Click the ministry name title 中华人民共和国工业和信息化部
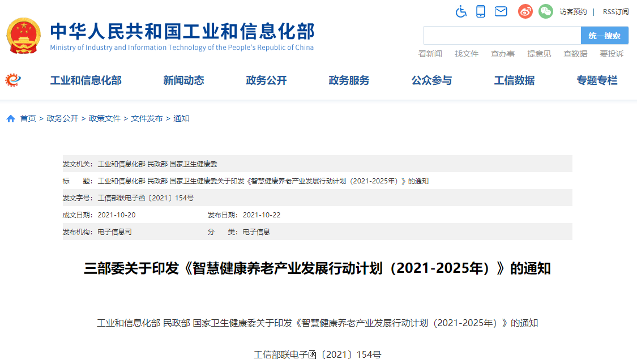The width and height of the screenshot is (637, 364). [x=182, y=31]
